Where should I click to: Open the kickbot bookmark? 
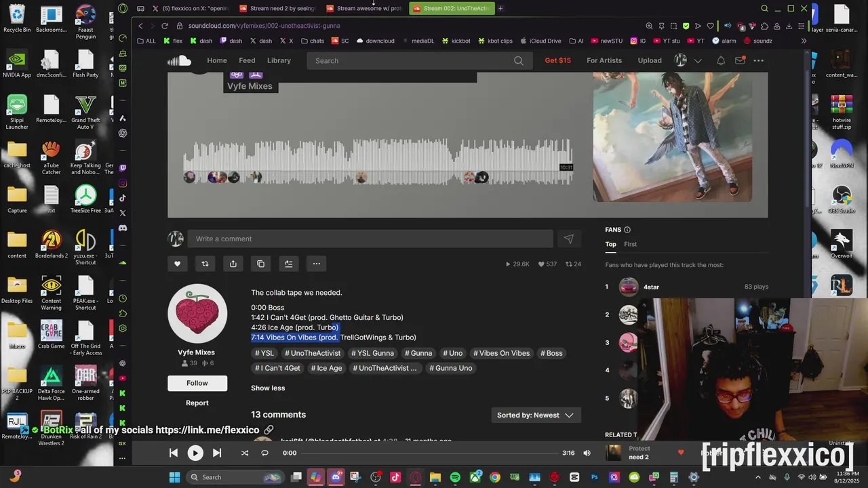click(x=456, y=41)
